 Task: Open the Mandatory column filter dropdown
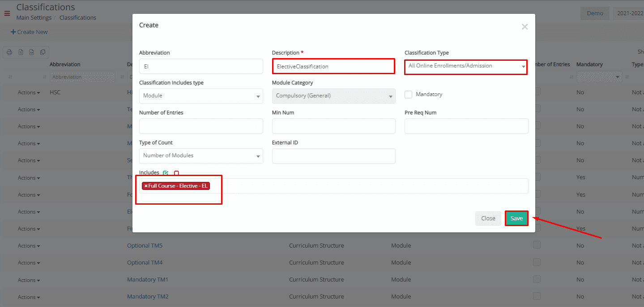point(599,77)
